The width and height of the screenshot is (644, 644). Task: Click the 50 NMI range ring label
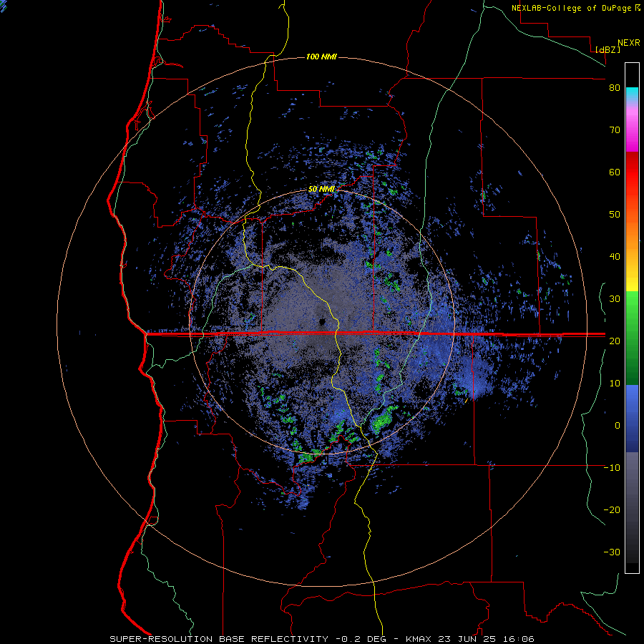(321, 190)
